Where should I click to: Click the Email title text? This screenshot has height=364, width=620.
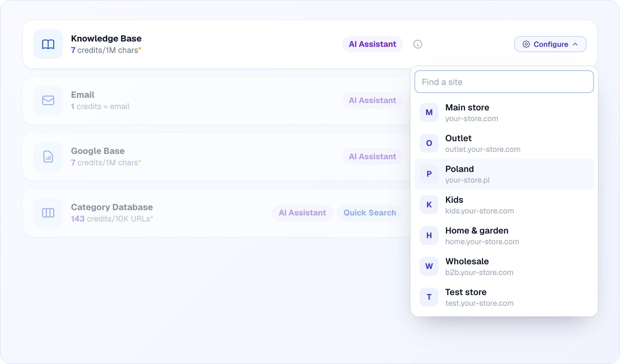click(x=83, y=95)
